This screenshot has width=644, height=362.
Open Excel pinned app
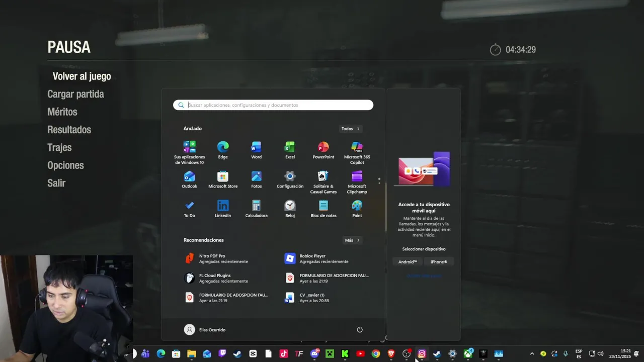(x=290, y=150)
